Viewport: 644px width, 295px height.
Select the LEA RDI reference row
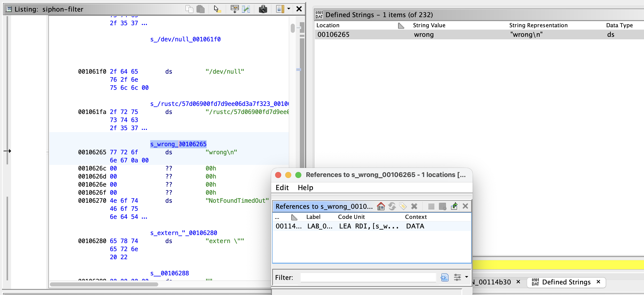point(372,226)
